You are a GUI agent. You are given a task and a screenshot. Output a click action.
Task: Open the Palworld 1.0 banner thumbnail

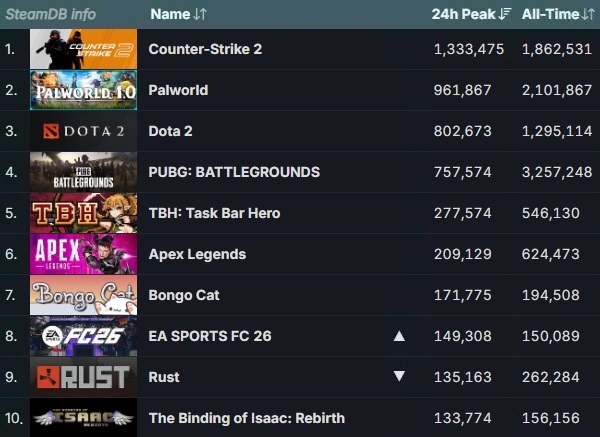tap(83, 90)
